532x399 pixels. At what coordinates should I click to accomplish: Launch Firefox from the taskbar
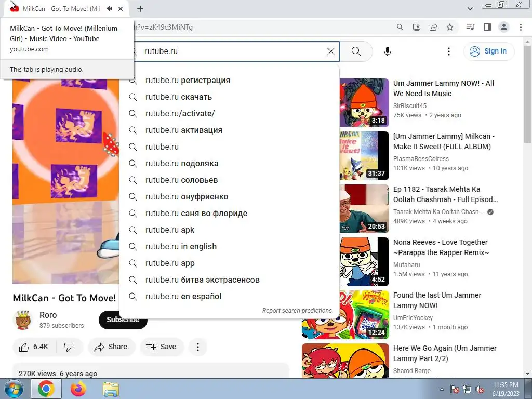coord(78,389)
